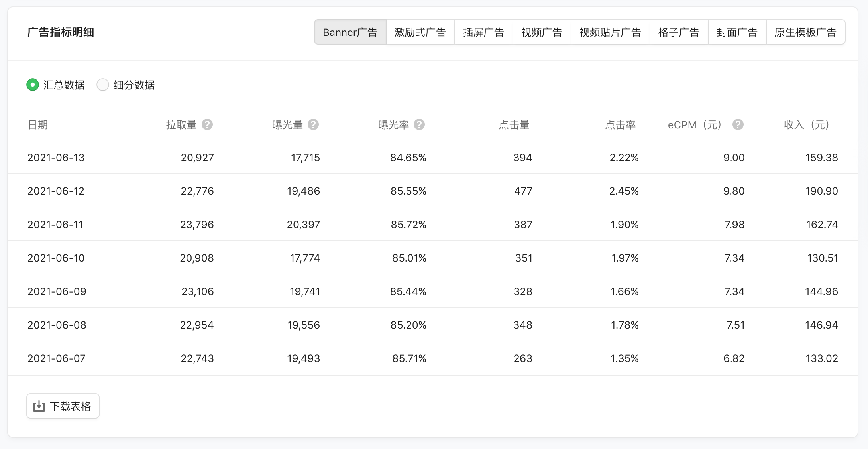Click help icon next to 曝光率
This screenshot has width=868, height=449.
coord(419,125)
